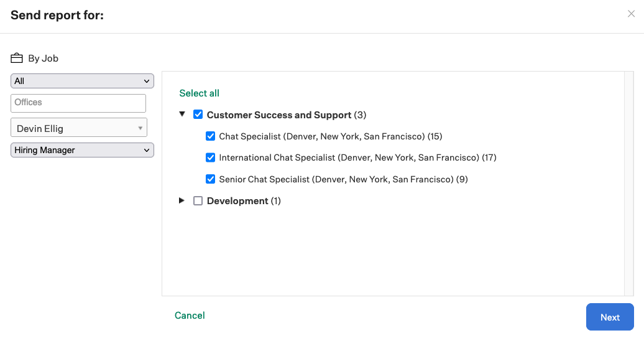Check the Development department checkbox
This screenshot has width=644, height=338.
pyautogui.click(x=198, y=200)
